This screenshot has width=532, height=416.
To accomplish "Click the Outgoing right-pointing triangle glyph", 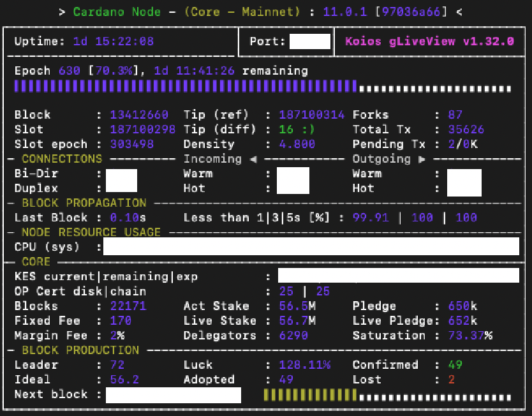I will [x=422, y=159].
